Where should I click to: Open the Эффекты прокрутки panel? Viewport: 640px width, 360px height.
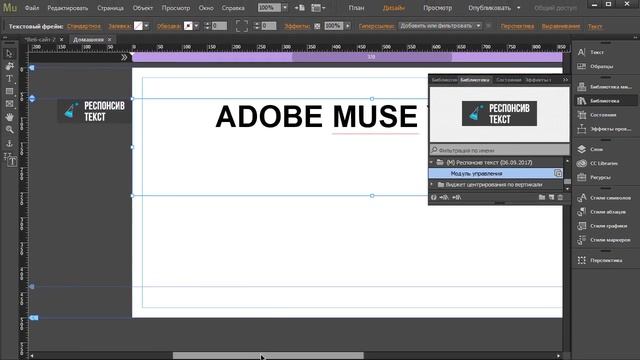coord(604,129)
